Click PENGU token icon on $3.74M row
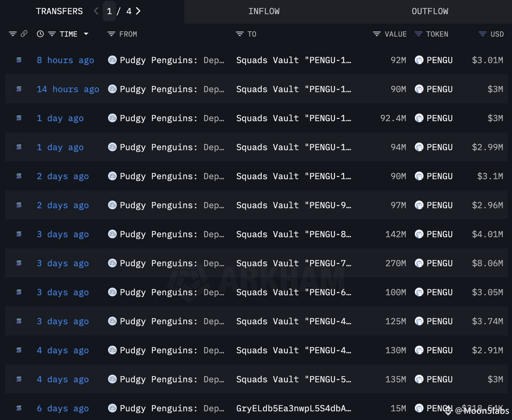This screenshot has height=420, width=512. [x=419, y=321]
